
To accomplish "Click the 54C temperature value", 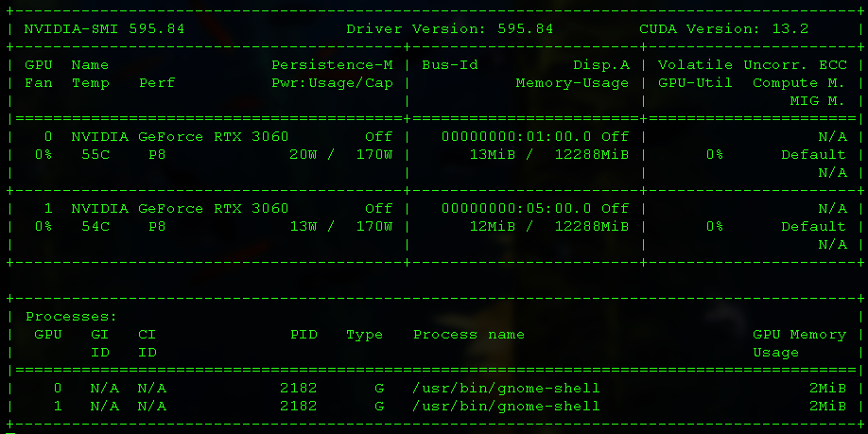I will (x=95, y=226).
